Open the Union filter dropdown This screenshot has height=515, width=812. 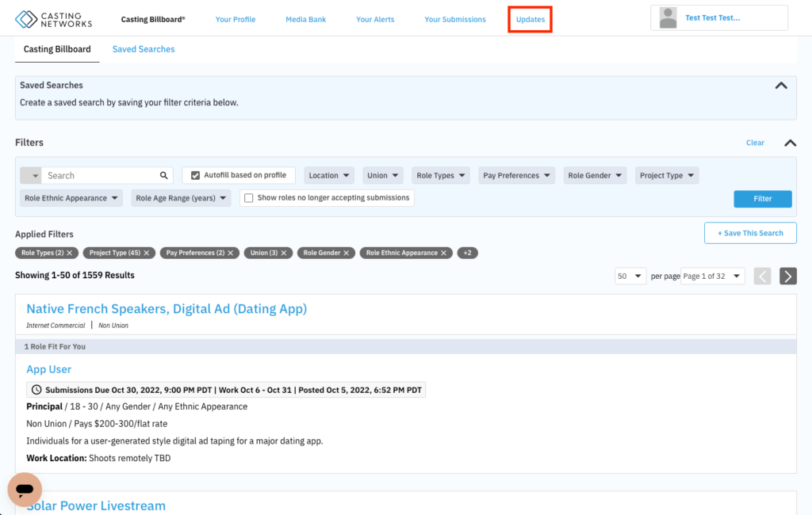coord(383,175)
